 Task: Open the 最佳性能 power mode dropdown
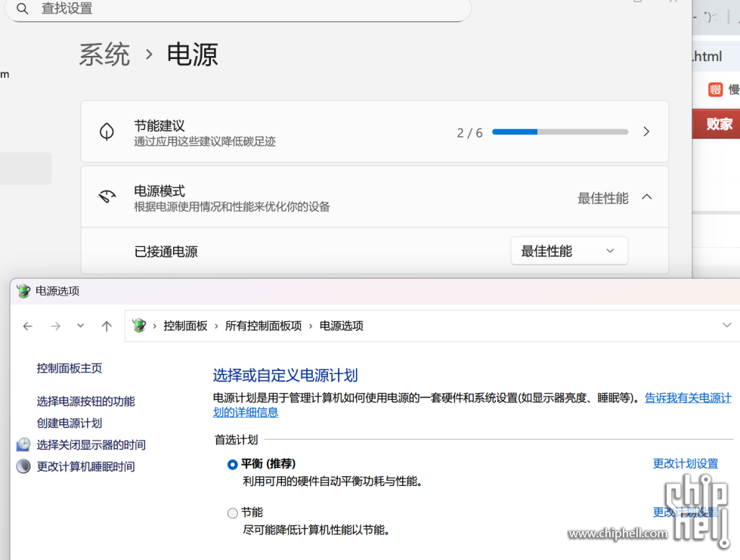569,251
